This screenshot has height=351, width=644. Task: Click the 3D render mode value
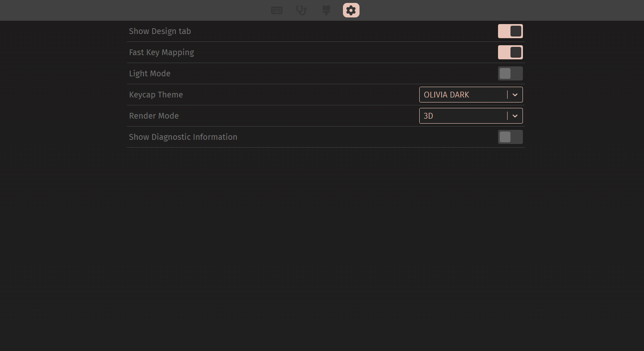428,116
